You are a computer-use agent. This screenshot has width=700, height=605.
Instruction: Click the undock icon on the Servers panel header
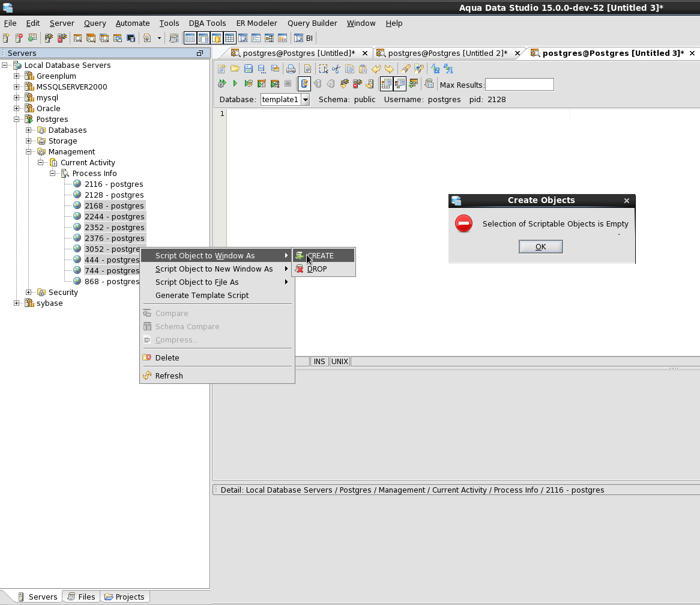pos(199,53)
